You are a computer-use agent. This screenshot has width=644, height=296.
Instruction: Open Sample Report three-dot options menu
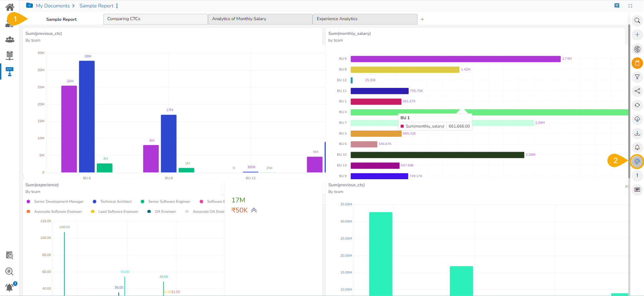(x=117, y=6)
